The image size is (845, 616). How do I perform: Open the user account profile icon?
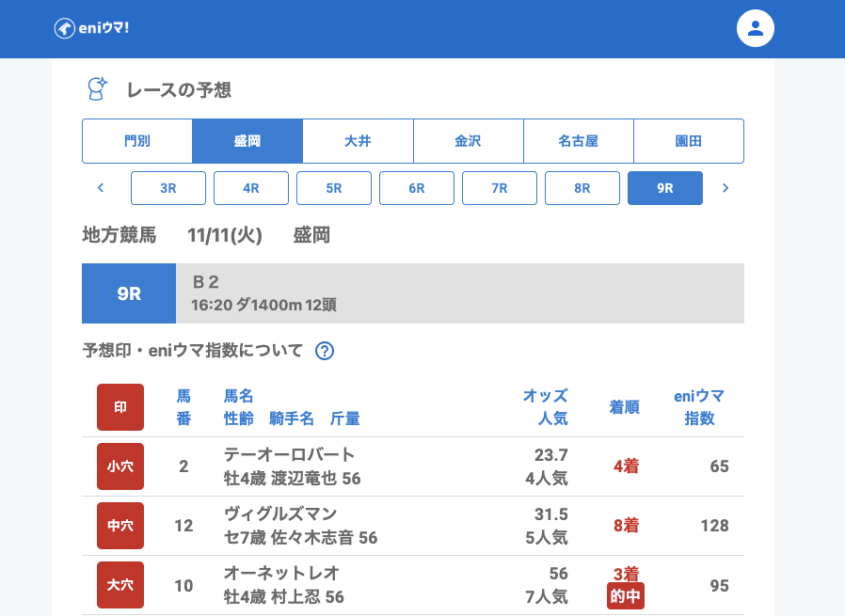coord(755,28)
